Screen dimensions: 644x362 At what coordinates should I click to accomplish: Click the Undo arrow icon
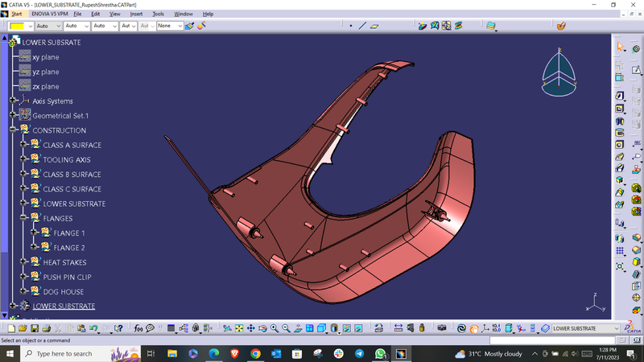click(94, 328)
